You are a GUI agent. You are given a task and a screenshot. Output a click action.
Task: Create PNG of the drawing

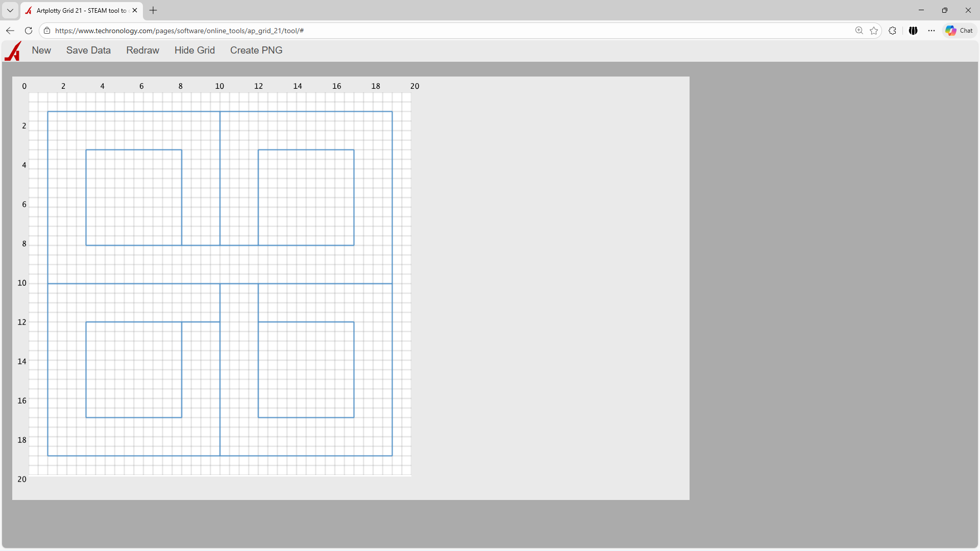pyautogui.click(x=256, y=50)
